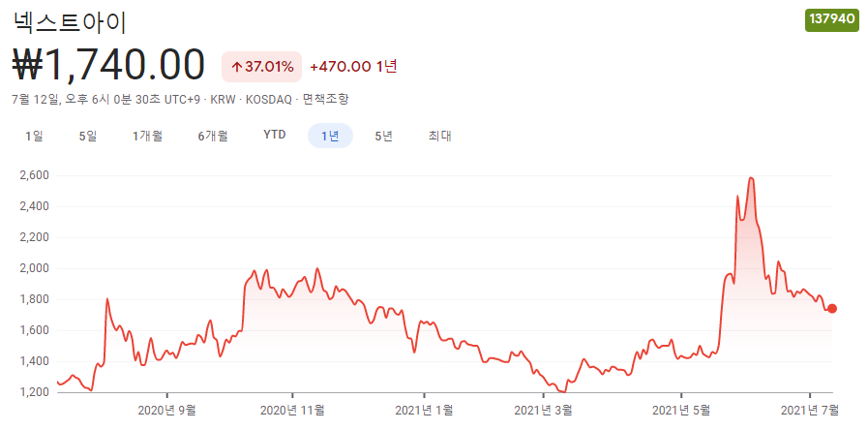The image size is (868, 430).
Task: Select the 5일 time range tab
Action: [x=88, y=136]
